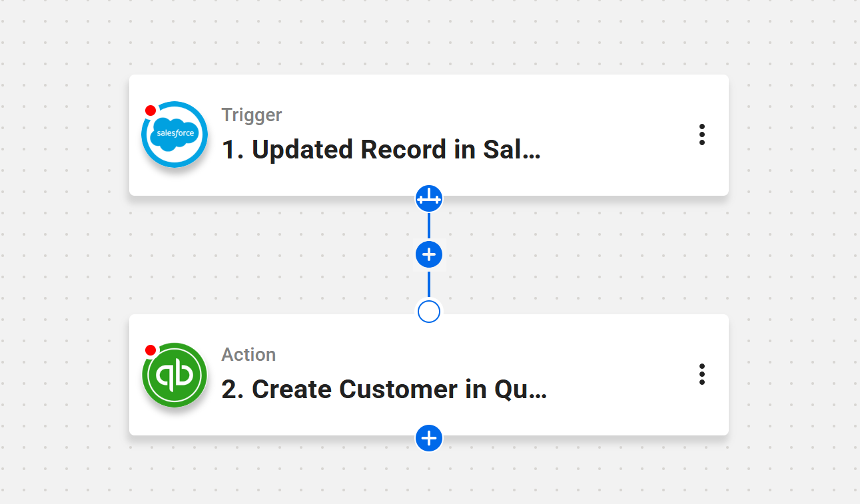Click the Salesforce app icon on the trigger

click(174, 134)
